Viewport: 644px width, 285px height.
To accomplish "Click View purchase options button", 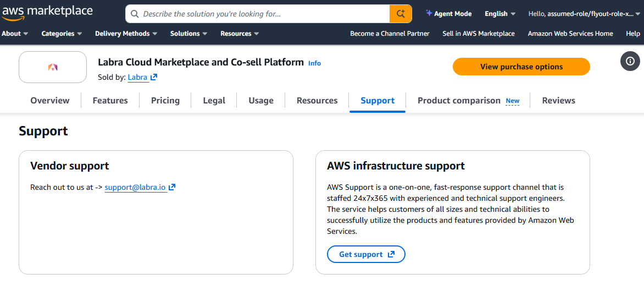I will [x=521, y=67].
